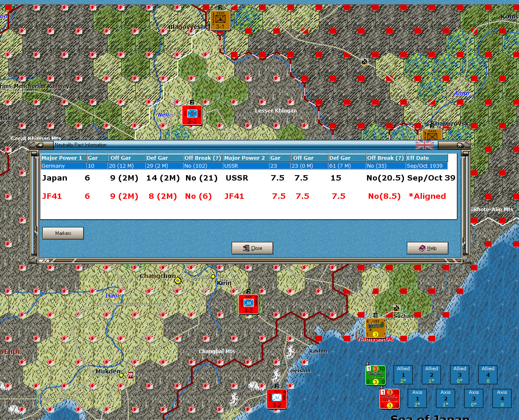Click the factory icon at Mukden
Screen dimensions: 519x420
[x=131, y=375]
